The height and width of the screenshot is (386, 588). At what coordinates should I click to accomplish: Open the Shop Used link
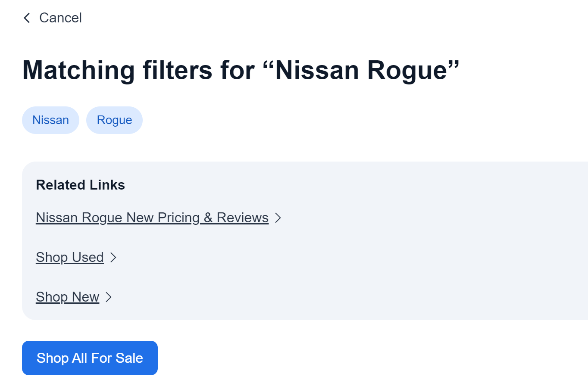[x=70, y=257]
